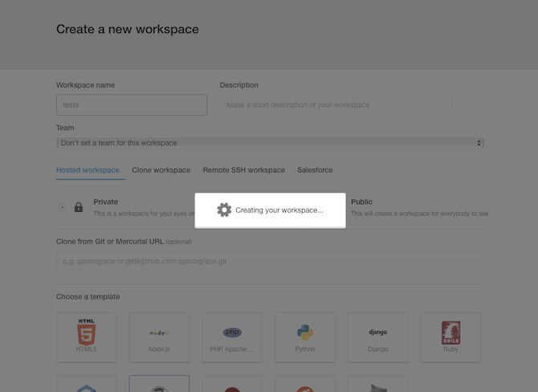Click the Git or Mercurial URL field
The width and height of the screenshot is (538, 392).
pos(270,262)
